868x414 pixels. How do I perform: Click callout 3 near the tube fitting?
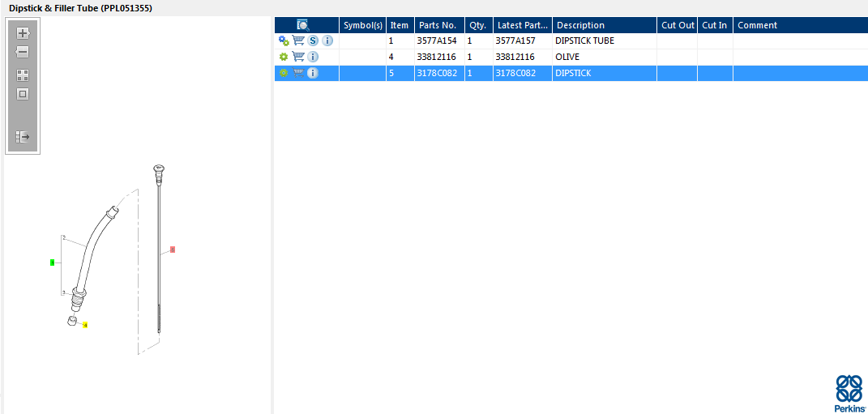pos(64,292)
